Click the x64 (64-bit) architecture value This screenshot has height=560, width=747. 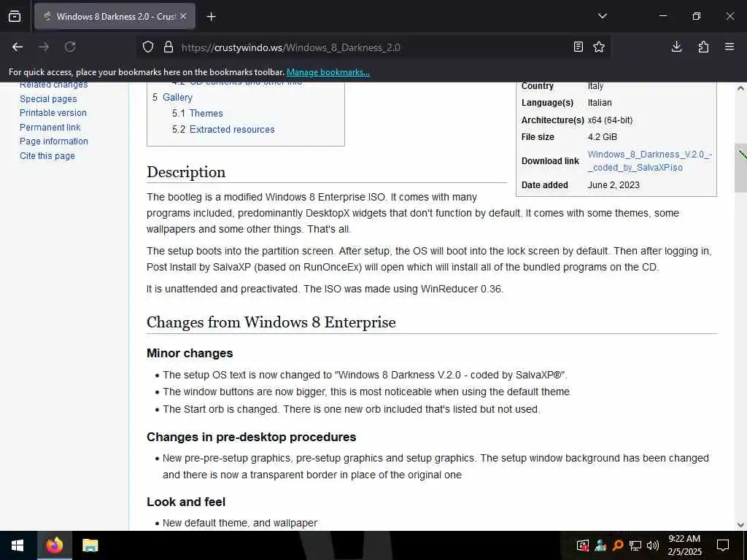pos(610,120)
